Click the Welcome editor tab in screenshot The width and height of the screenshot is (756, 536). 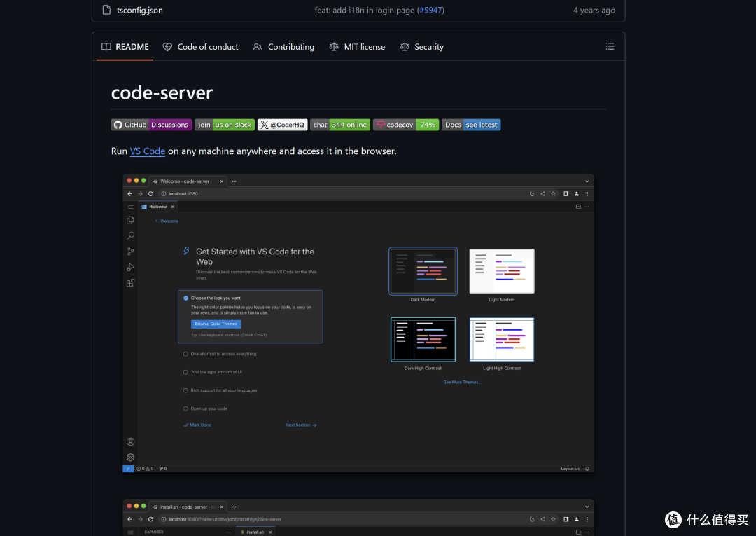[x=158, y=207]
